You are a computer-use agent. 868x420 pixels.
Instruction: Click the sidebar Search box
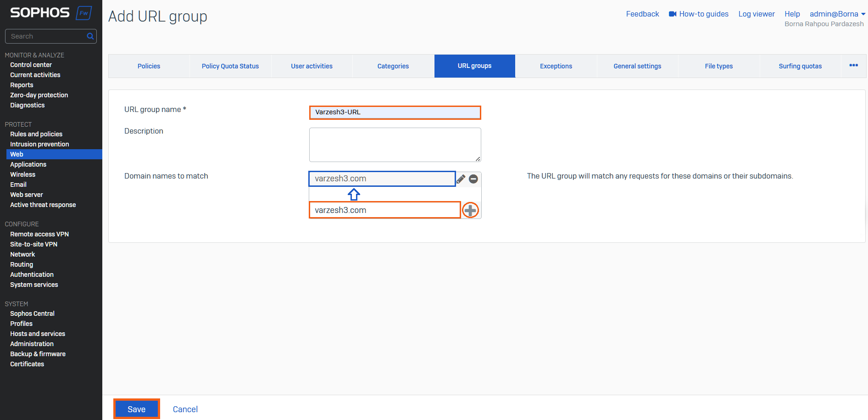pyautogui.click(x=51, y=36)
